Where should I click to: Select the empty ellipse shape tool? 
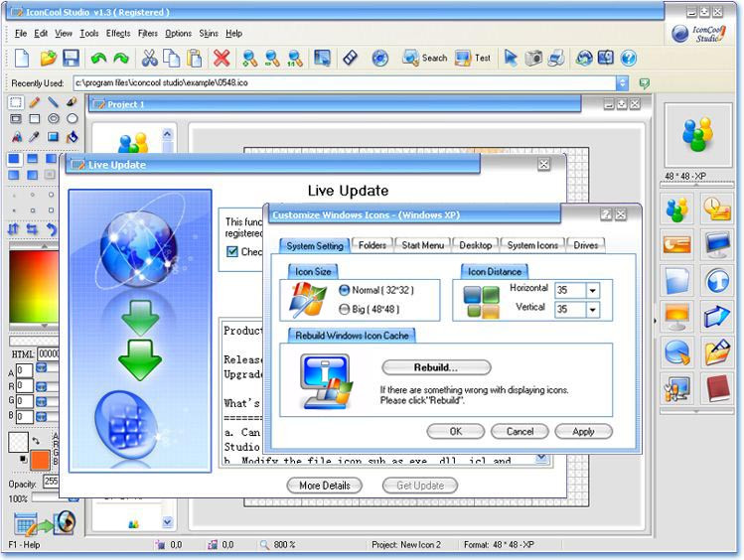73,118
